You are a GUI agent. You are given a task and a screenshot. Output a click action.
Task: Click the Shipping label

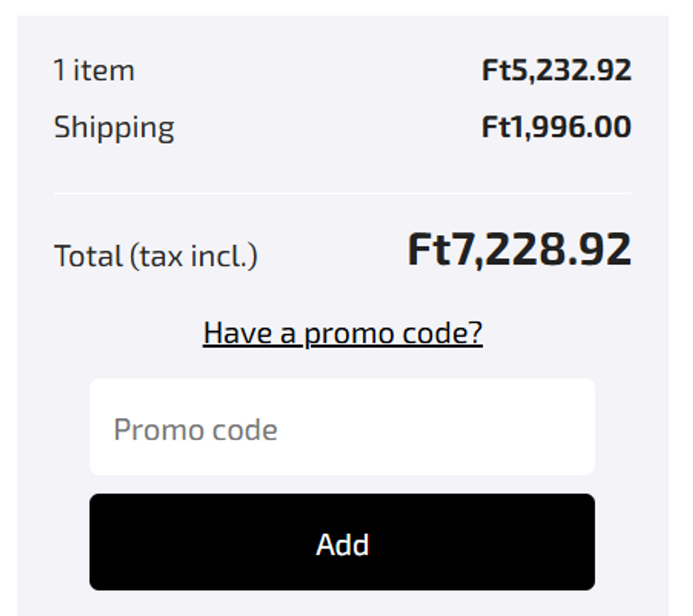[114, 128]
